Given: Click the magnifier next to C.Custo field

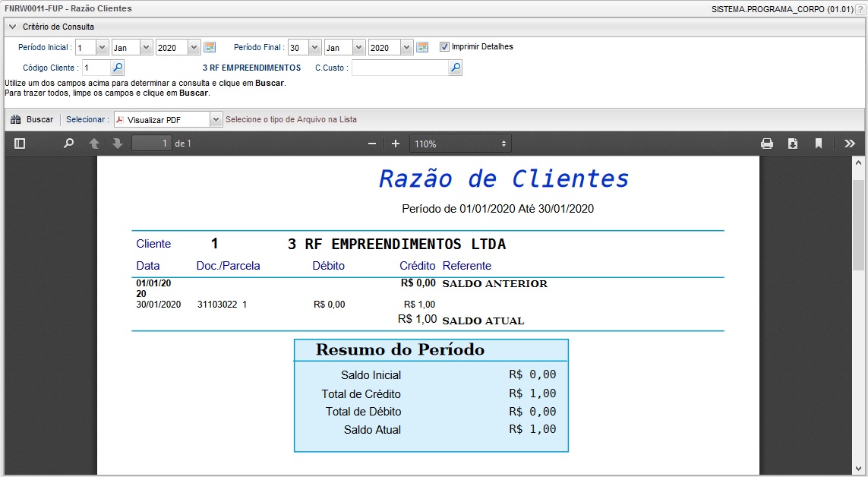Looking at the screenshot, I should [455, 67].
